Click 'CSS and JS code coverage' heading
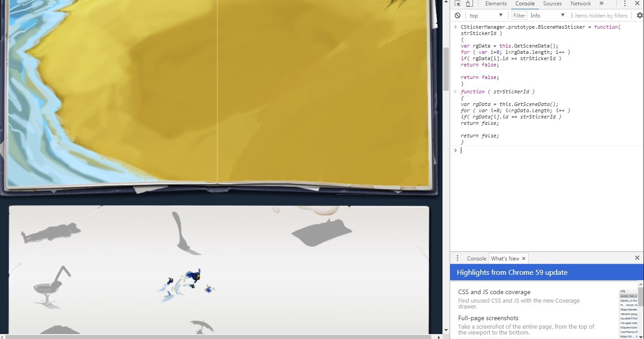 click(494, 292)
